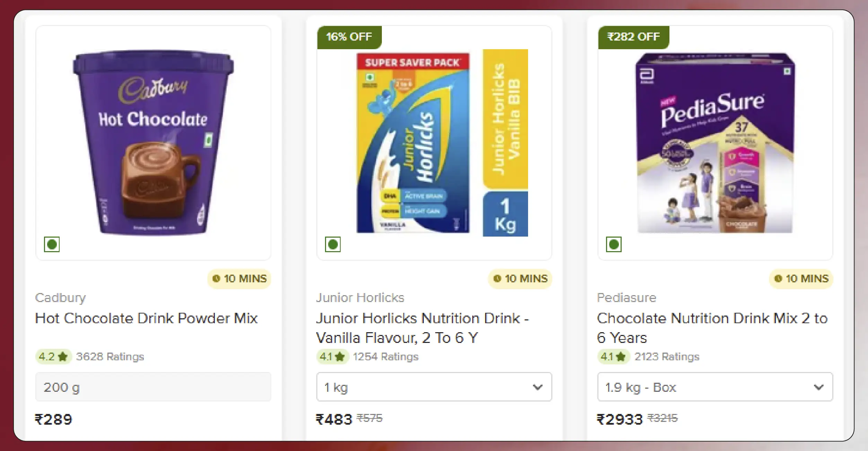This screenshot has height=451, width=868.
Task: Open Junior Horlicks Nutrition Drink Vanilla Flavour link
Action: [x=422, y=328]
